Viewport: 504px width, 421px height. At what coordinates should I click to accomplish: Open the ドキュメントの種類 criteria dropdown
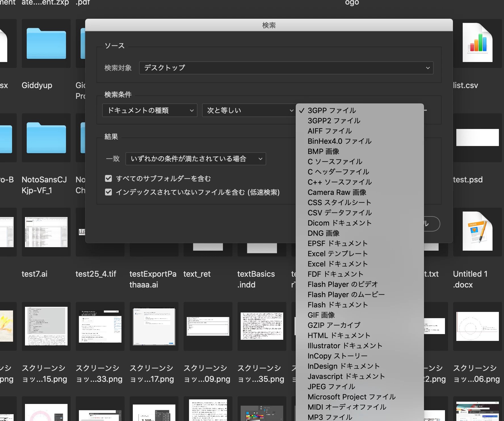tap(150, 110)
